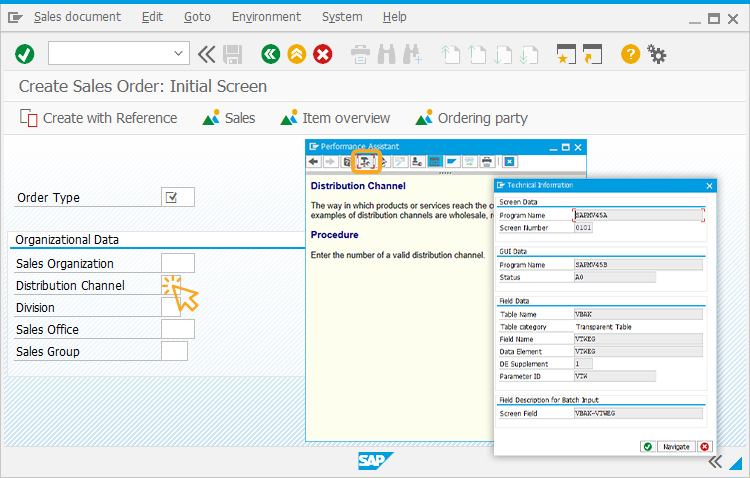Click red cancel icon in Technical Information
Image resolution: width=750 pixels, height=478 pixels.
705,446
